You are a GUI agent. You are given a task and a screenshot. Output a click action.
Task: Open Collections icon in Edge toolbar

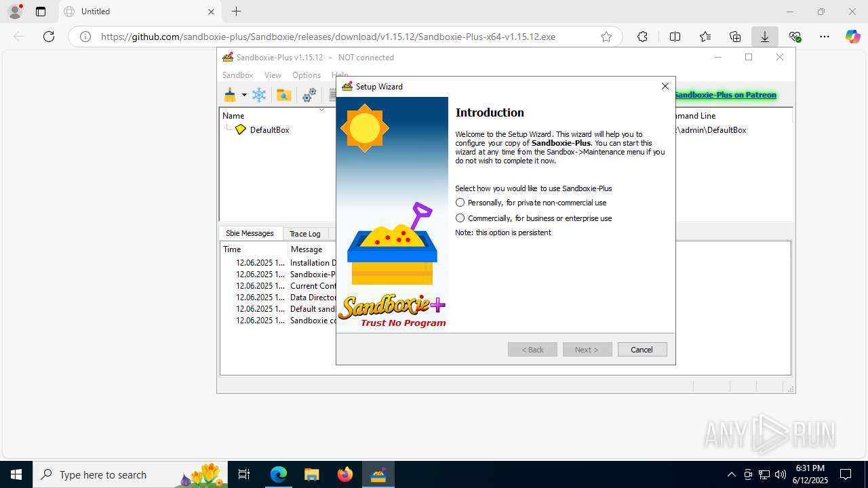tap(735, 37)
